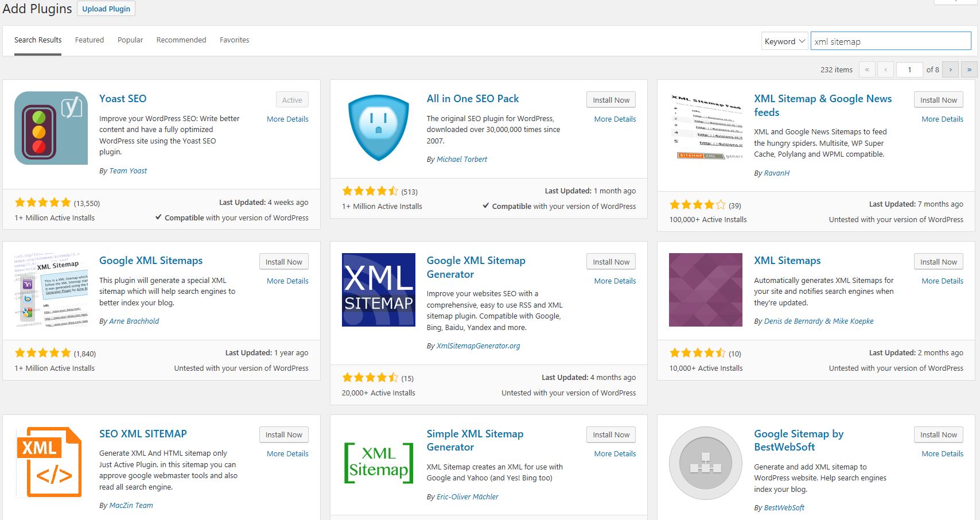The height and width of the screenshot is (520, 980).
Task: Click the orange SEO XML SITEMAP file icon
Action: tap(49, 463)
